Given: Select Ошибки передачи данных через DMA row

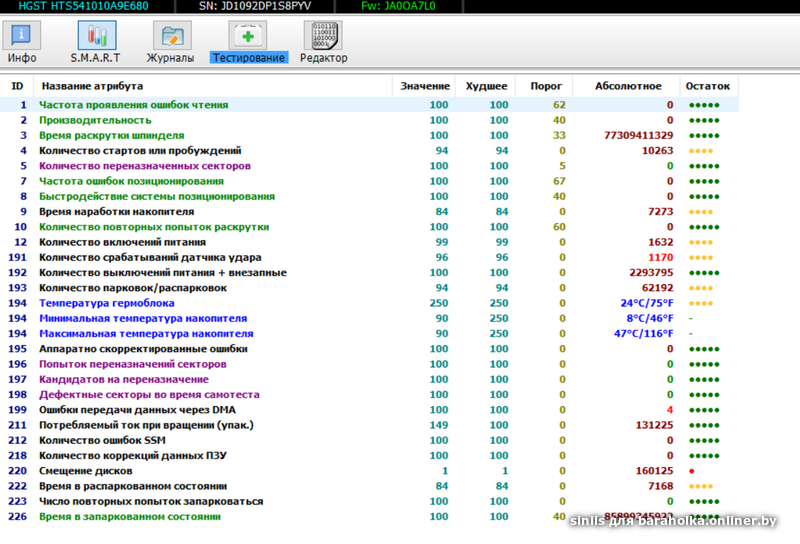Looking at the screenshot, I should (369, 410).
